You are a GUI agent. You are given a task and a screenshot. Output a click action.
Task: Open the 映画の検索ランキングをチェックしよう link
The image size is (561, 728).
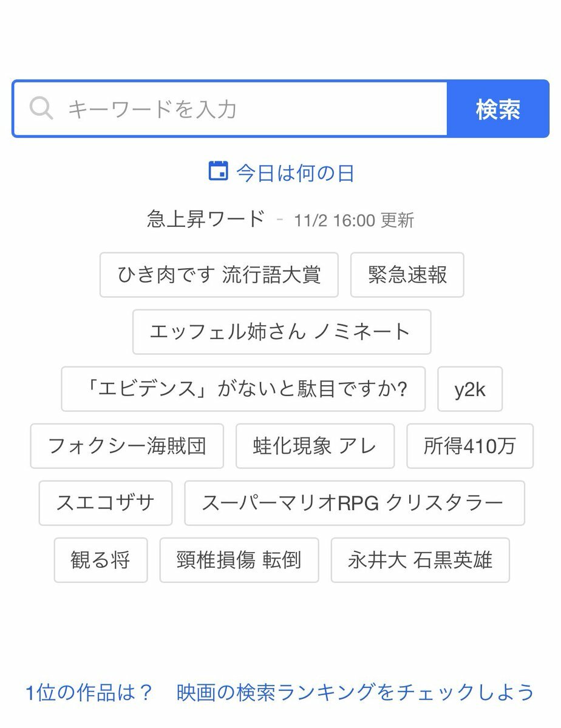point(355,692)
